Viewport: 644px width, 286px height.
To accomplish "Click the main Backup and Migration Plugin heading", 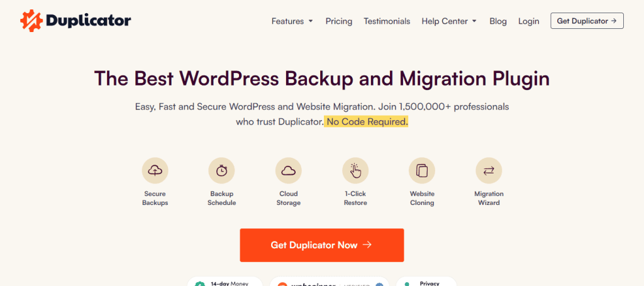I will pyautogui.click(x=321, y=79).
